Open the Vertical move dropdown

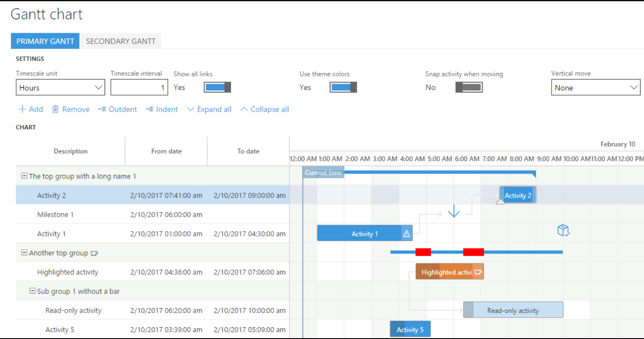595,88
